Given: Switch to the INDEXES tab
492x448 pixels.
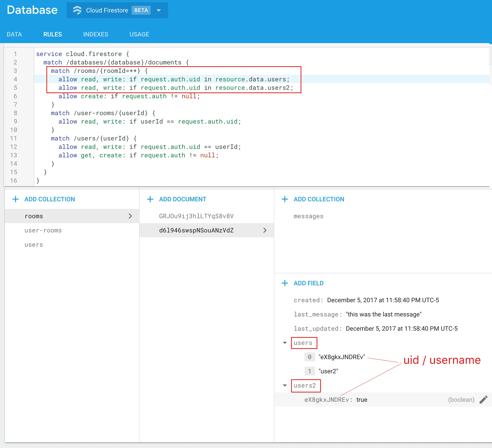Looking at the screenshot, I should coord(95,34).
